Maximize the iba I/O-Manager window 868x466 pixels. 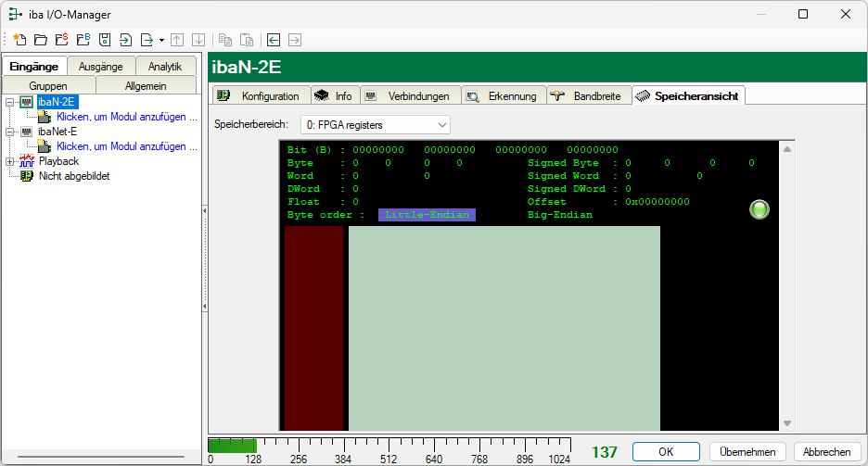click(803, 15)
